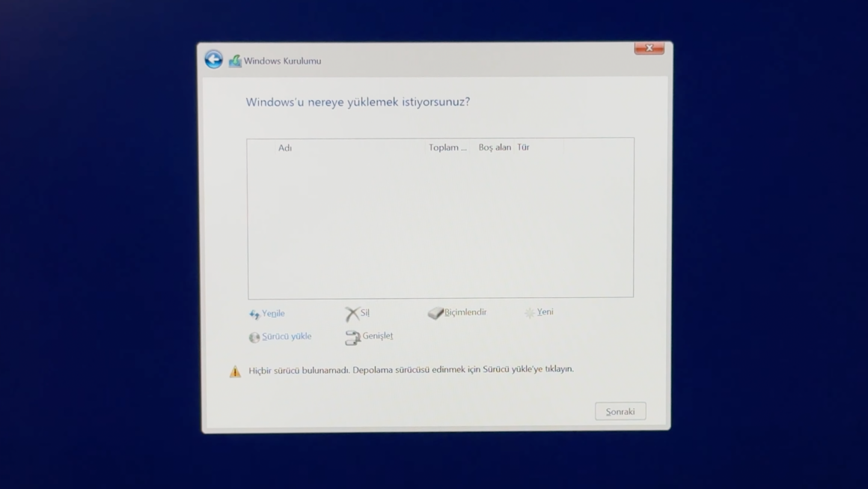Click the 'Windows'u nereye yüklemek istiyorsunuz?' heading
868x489 pixels.
[x=358, y=102]
